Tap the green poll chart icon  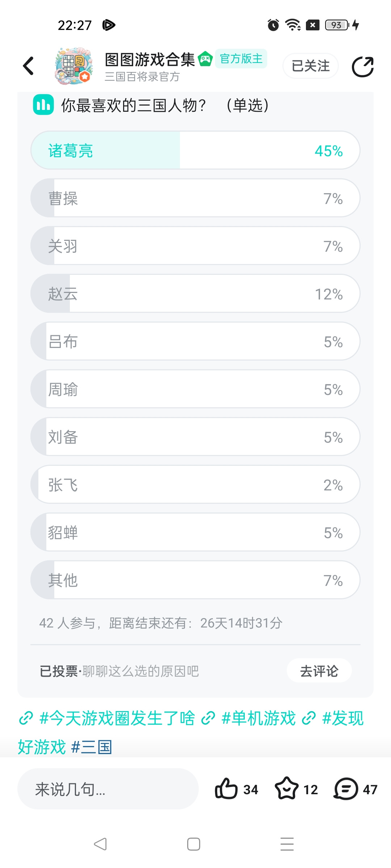pyautogui.click(x=43, y=105)
